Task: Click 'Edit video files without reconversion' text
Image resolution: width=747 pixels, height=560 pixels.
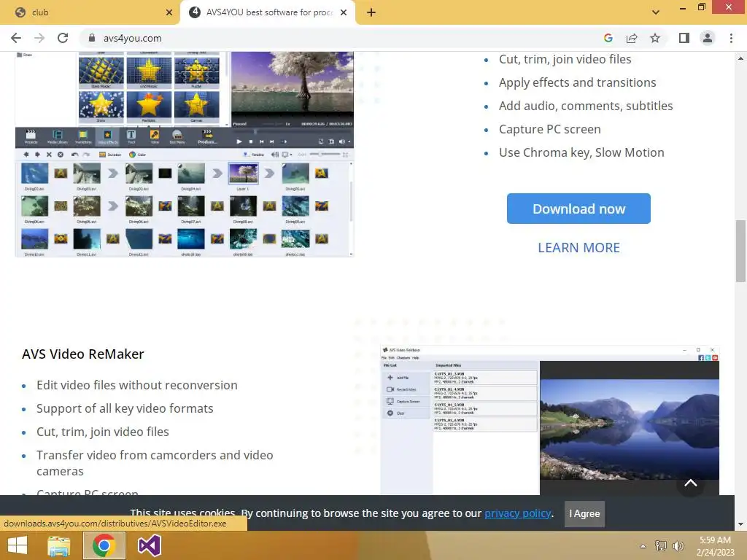Action: (136, 385)
